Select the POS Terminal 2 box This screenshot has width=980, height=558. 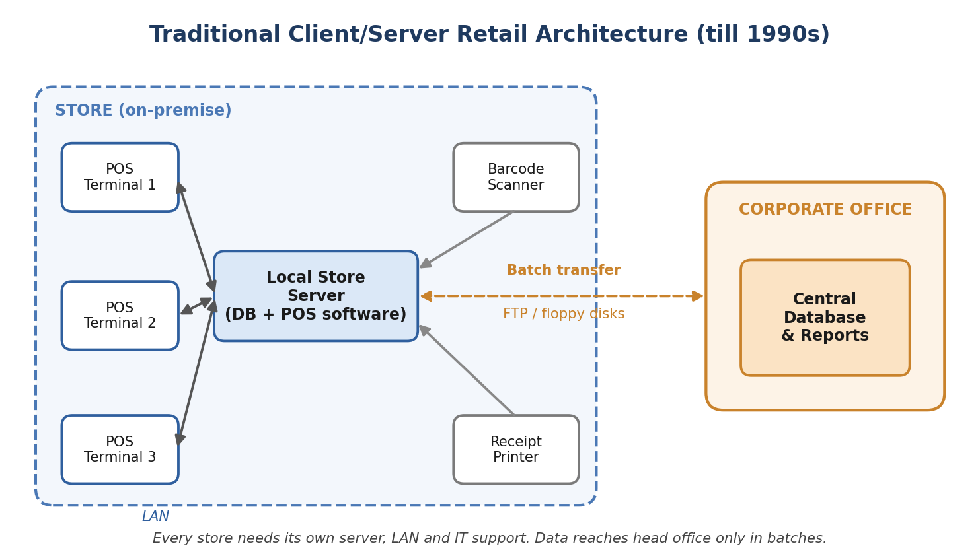click(120, 316)
